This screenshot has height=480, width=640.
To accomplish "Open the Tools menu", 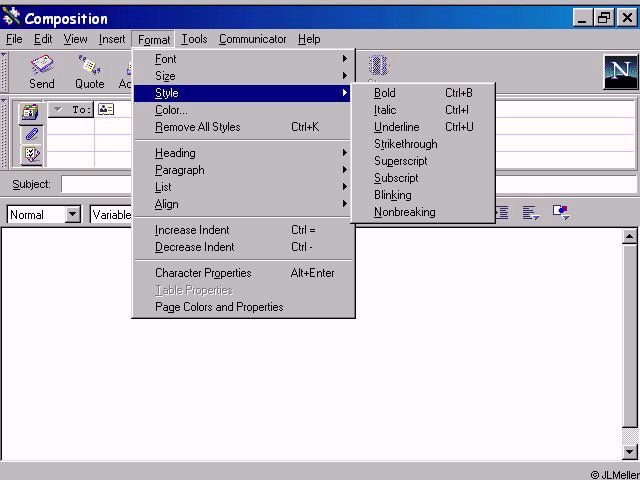I will click(194, 39).
